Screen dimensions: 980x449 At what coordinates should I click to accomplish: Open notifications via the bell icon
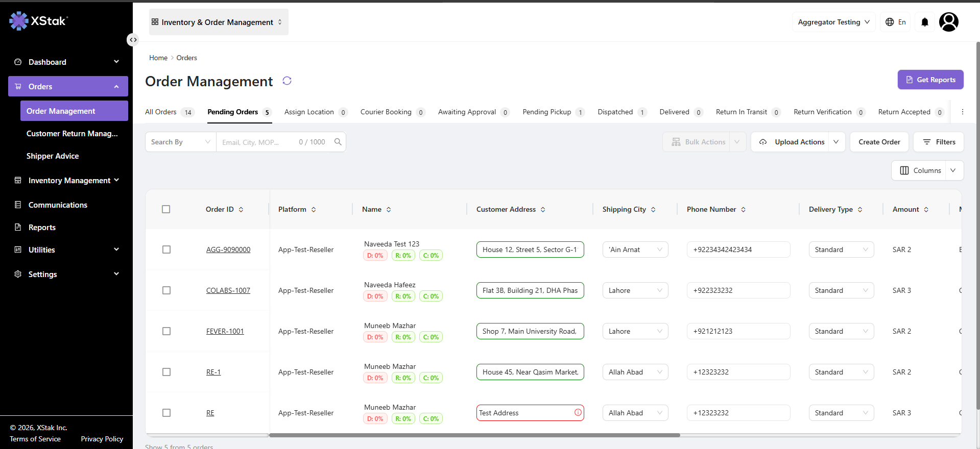pyautogui.click(x=925, y=22)
